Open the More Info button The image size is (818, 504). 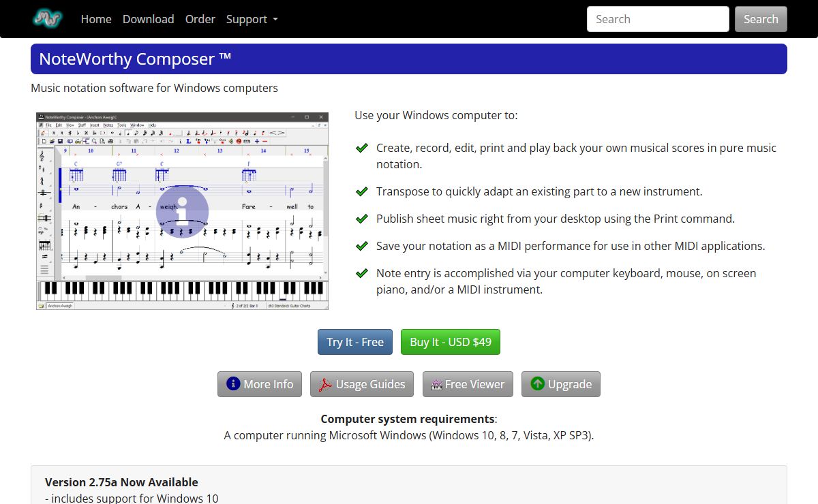click(260, 384)
